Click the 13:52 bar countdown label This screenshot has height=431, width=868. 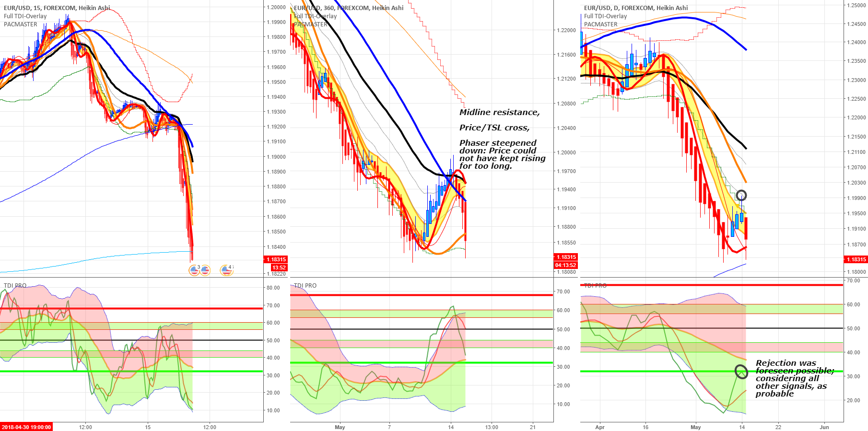tap(279, 268)
